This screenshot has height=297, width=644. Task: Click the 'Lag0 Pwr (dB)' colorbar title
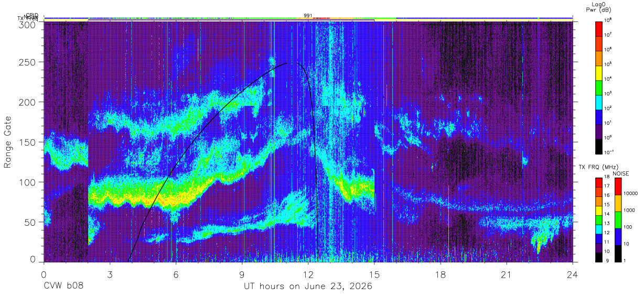[598, 7]
